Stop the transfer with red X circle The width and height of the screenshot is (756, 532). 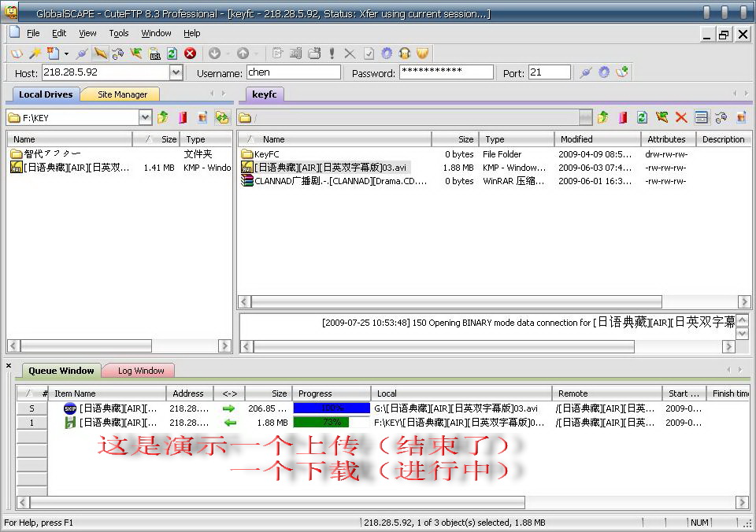(191, 53)
